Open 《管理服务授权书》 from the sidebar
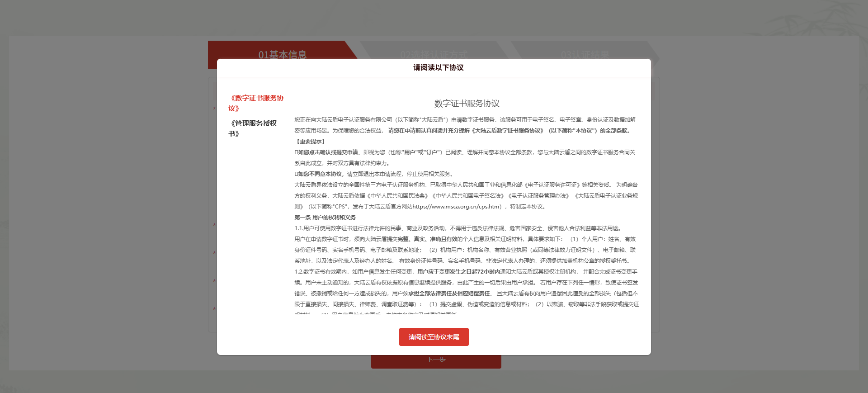Image resolution: width=868 pixels, height=393 pixels. point(253,128)
